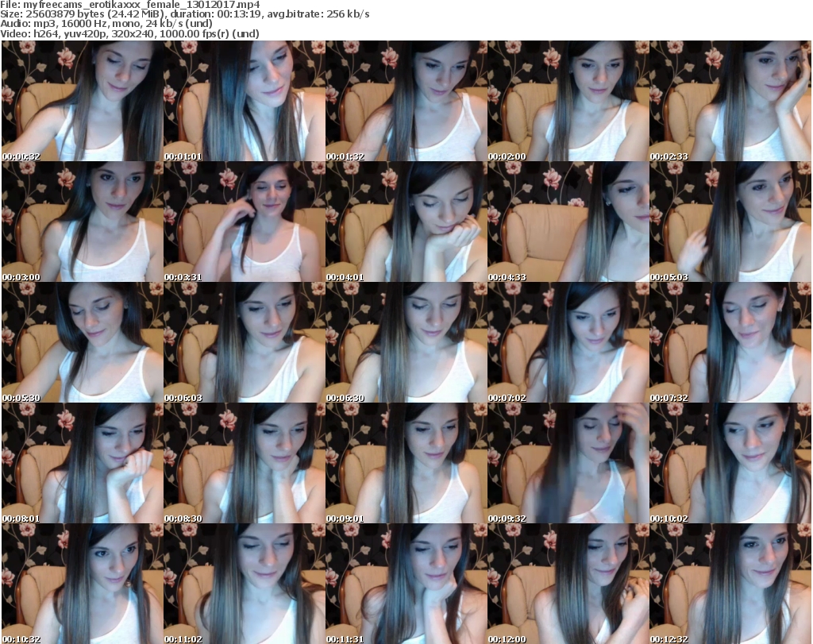This screenshot has width=813, height=644.
Task: Click the thumbnail stamped 00:01:32
Action: (x=406, y=101)
